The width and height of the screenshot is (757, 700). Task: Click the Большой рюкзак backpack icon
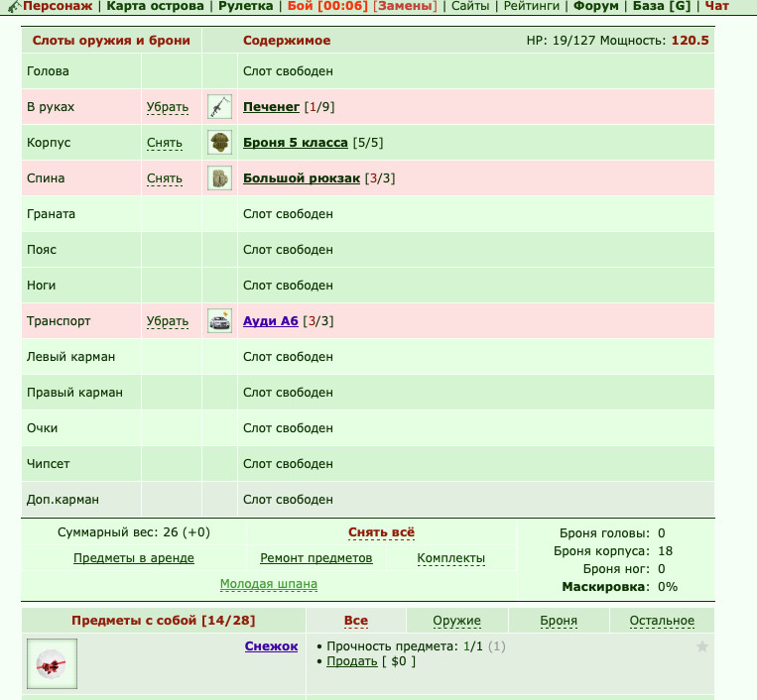pos(219,178)
